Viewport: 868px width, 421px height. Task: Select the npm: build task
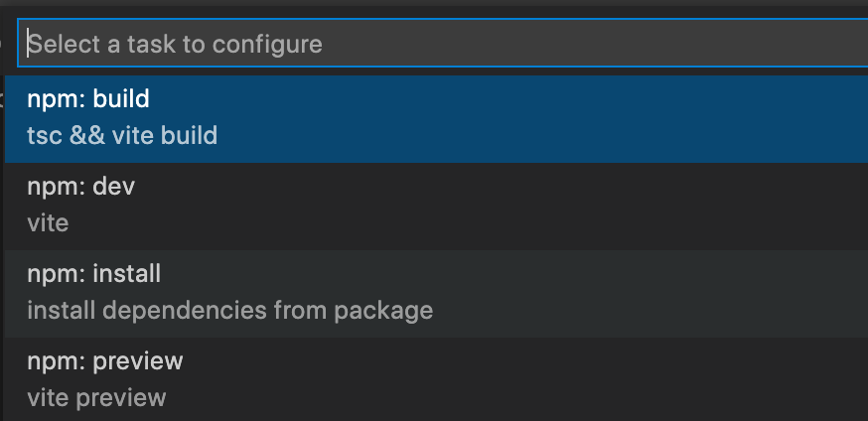tap(436, 119)
